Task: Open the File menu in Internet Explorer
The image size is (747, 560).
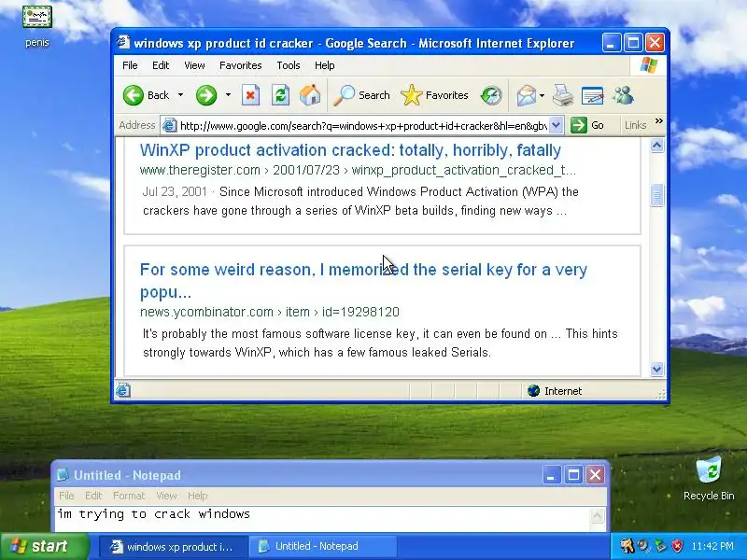Action: coord(130,65)
